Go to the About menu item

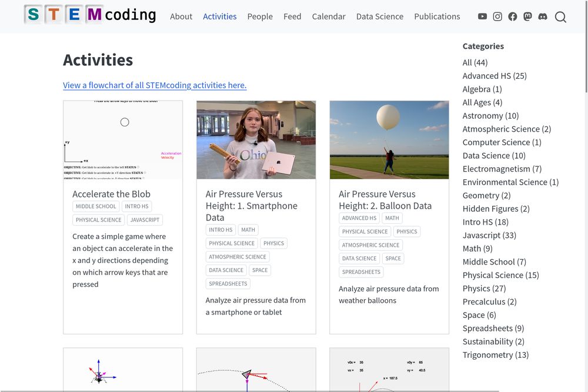click(x=181, y=16)
